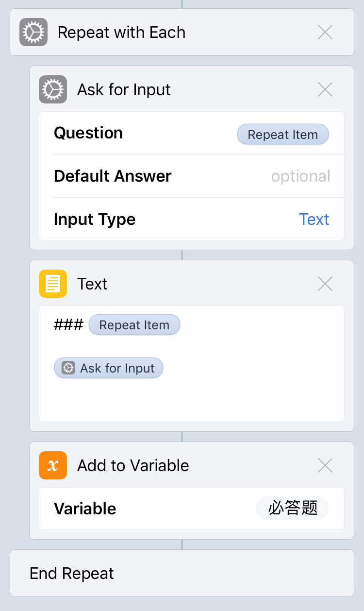Tap the Repeat with Each title

click(x=121, y=32)
